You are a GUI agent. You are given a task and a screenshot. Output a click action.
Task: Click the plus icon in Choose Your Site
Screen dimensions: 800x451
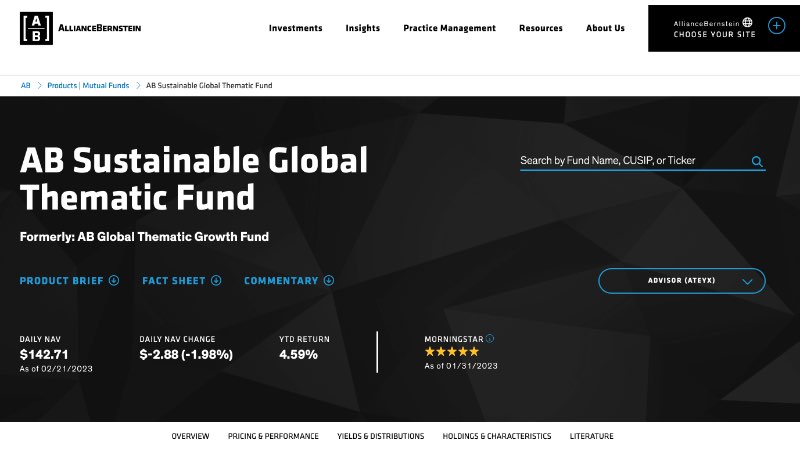[x=777, y=25]
